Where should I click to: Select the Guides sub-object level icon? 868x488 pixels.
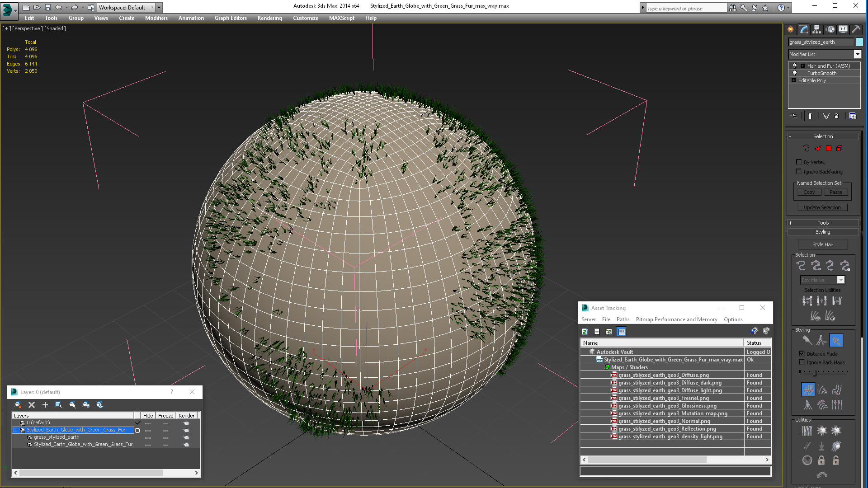click(806, 148)
